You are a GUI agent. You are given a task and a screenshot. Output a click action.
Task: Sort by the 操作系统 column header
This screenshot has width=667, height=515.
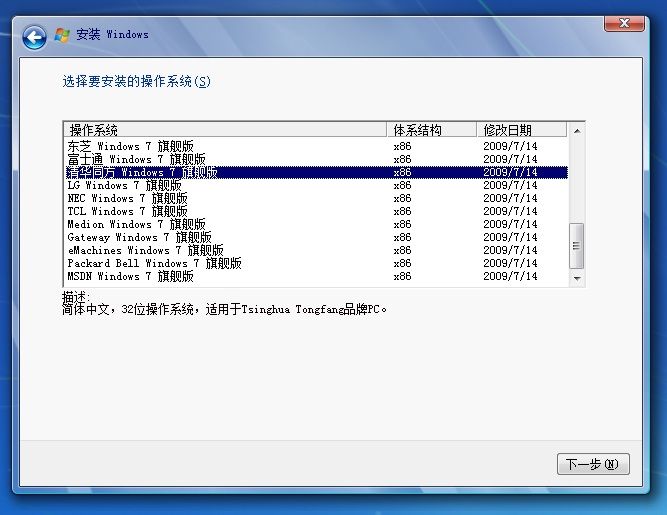click(x=225, y=130)
